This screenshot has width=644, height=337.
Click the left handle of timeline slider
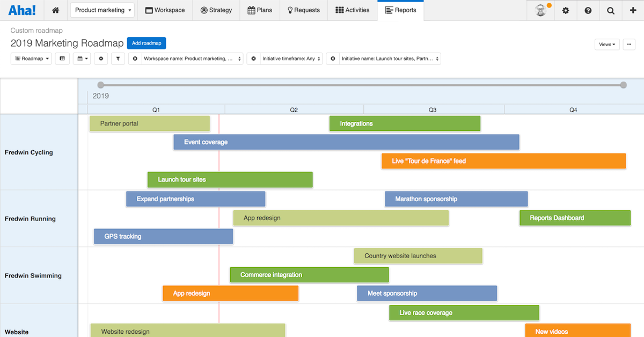point(100,85)
